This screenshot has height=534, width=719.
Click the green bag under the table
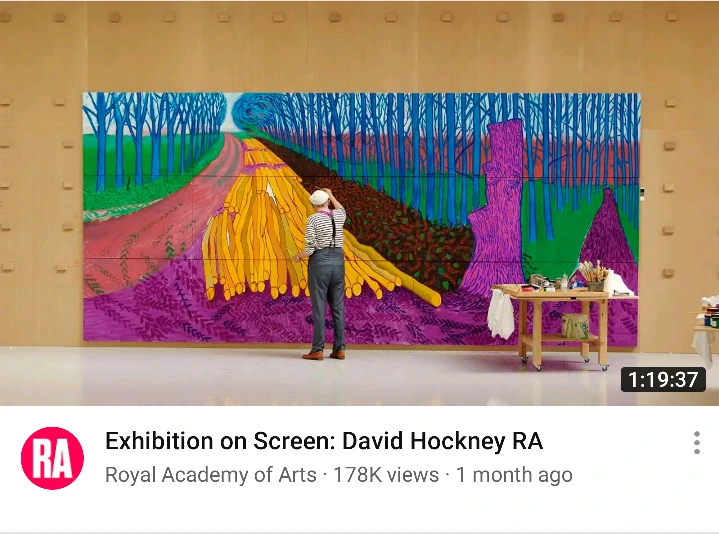coord(575,326)
